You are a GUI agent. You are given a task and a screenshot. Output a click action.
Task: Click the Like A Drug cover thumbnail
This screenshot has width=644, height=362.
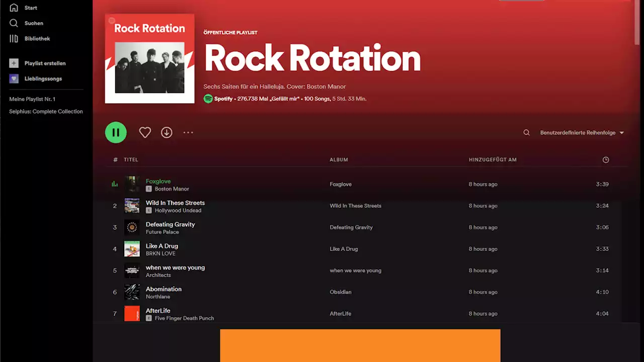coord(132,249)
